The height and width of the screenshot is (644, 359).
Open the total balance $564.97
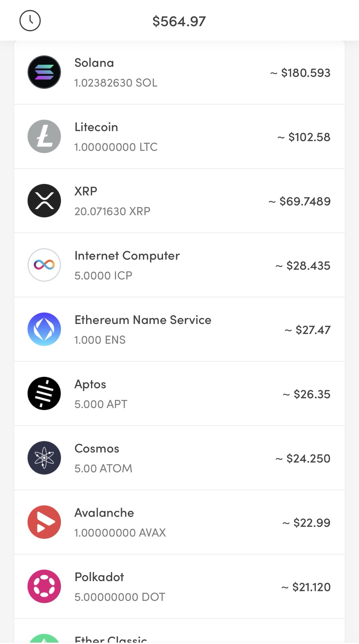click(179, 21)
